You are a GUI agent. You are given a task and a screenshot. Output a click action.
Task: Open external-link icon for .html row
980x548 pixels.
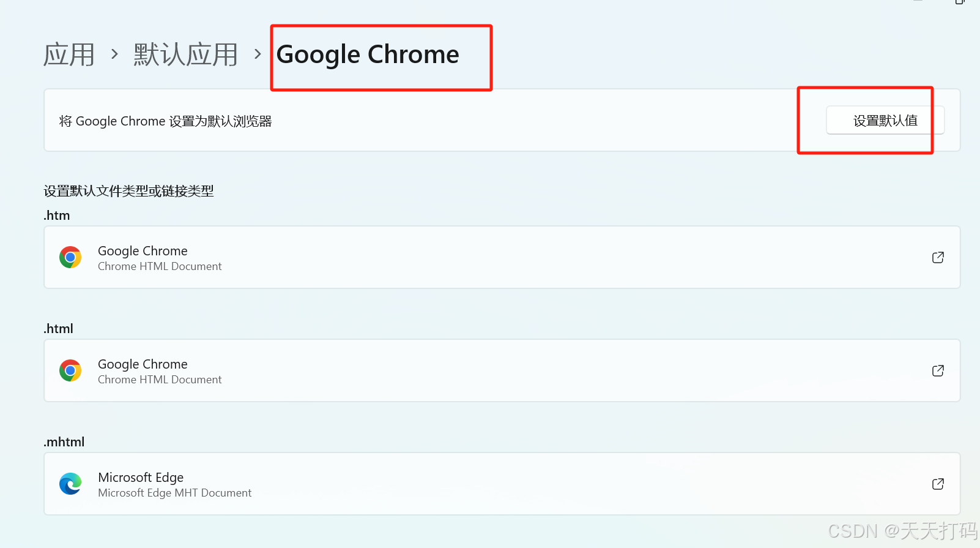[938, 370]
